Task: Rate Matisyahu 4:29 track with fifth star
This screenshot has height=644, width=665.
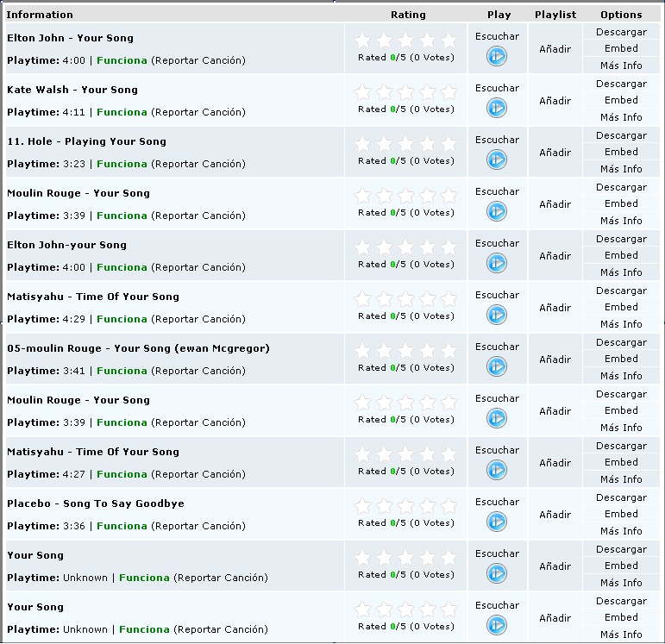Action: pos(449,299)
